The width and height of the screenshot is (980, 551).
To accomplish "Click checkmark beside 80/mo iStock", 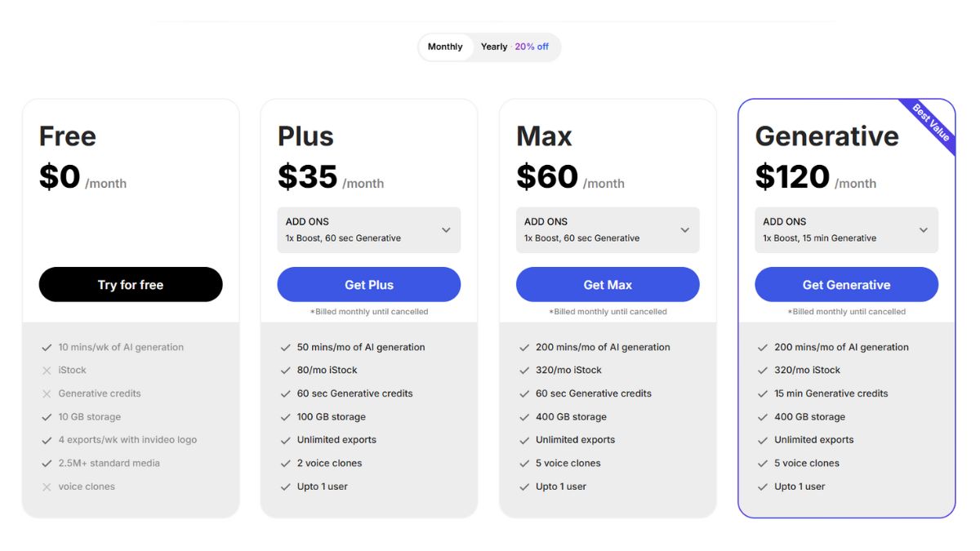I will (x=285, y=371).
